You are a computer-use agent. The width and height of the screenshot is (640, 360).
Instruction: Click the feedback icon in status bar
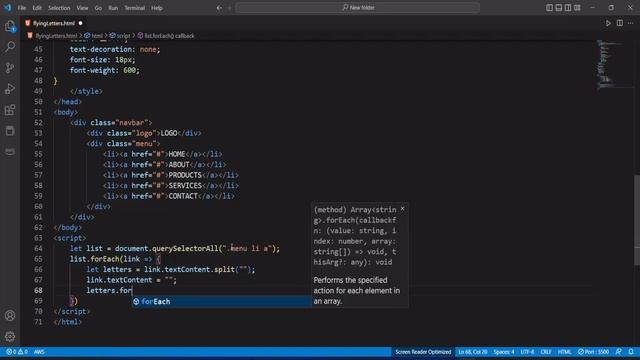[x=619, y=352]
